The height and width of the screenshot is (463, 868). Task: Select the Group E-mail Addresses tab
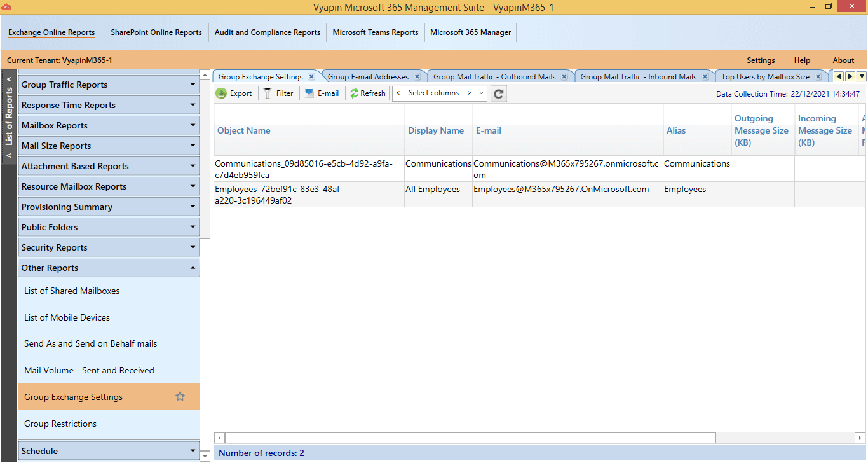point(368,77)
